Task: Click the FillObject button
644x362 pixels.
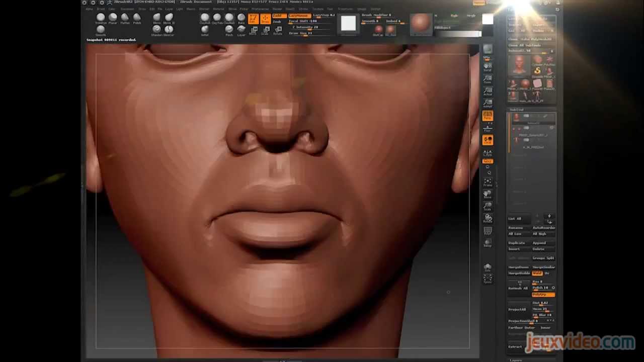Action: pos(443,28)
